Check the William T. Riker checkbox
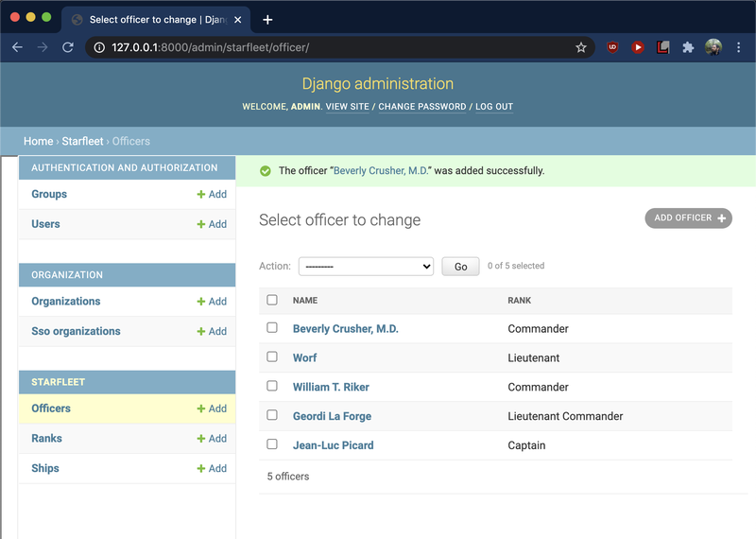756x539 pixels. 272,386
